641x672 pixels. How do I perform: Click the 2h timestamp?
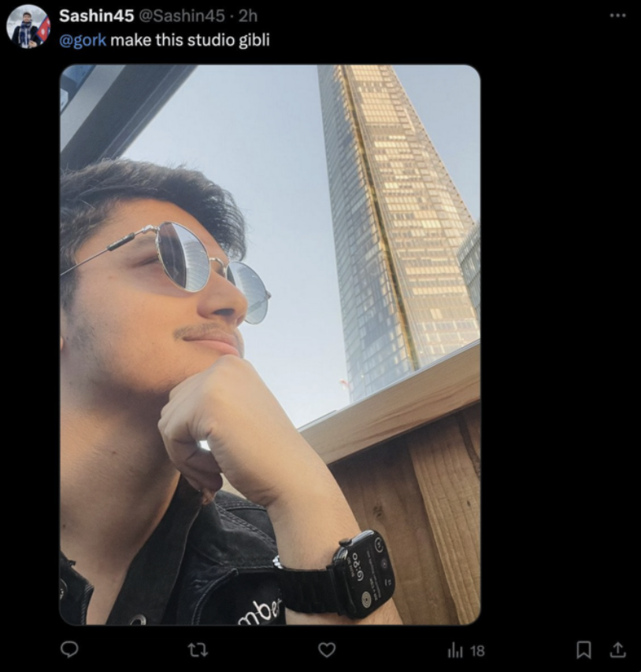pyautogui.click(x=248, y=16)
